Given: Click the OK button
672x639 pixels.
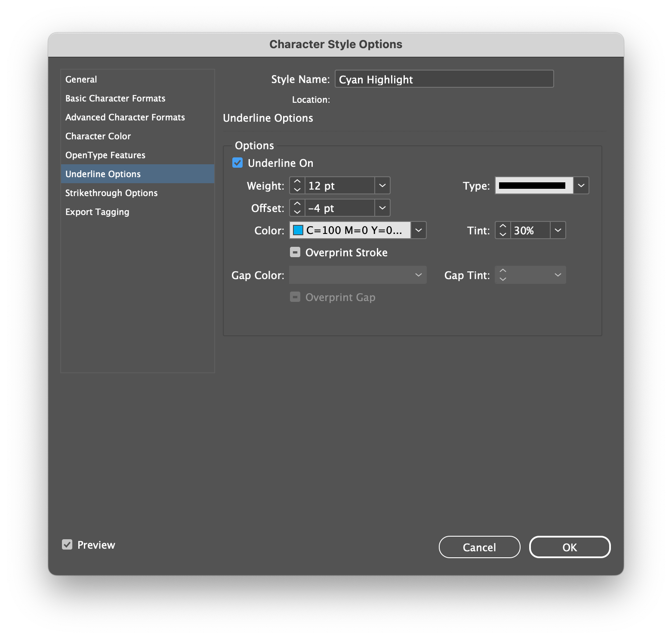Looking at the screenshot, I should (570, 547).
